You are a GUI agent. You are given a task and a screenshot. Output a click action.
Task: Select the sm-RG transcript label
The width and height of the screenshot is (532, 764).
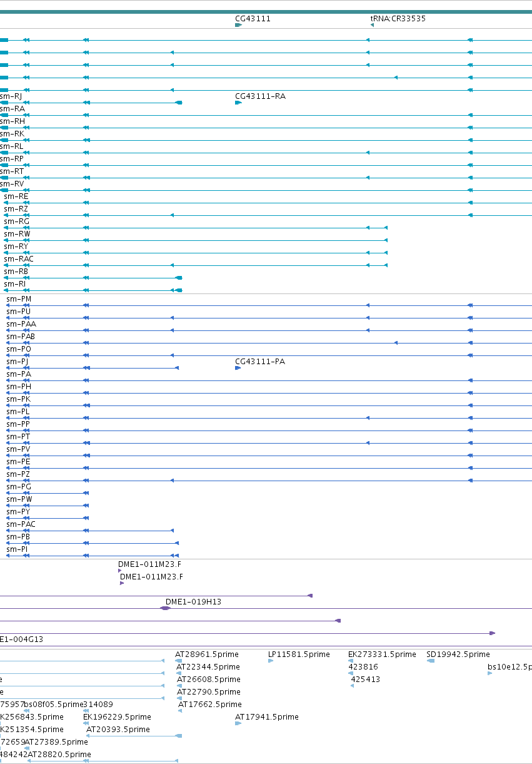[x=17, y=222]
